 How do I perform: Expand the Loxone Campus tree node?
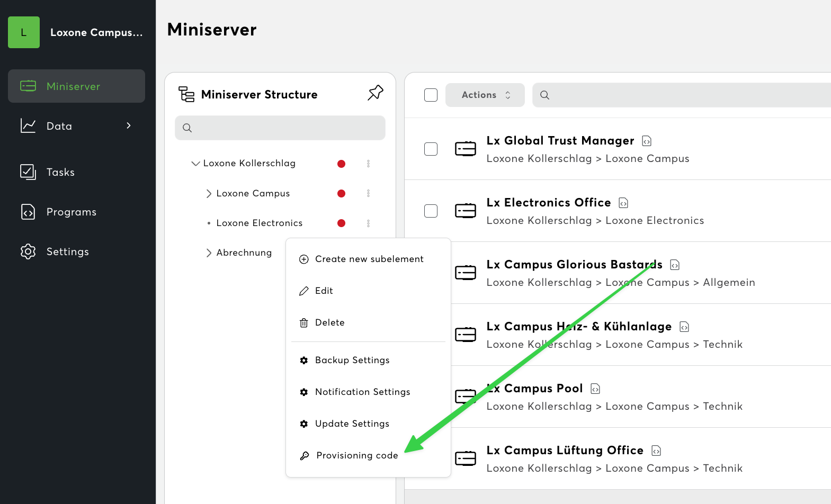point(209,194)
